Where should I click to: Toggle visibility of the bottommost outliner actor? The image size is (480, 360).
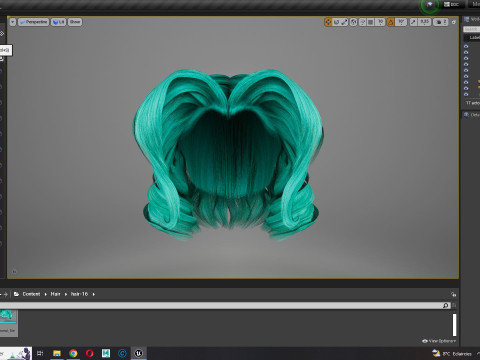[x=466, y=94]
